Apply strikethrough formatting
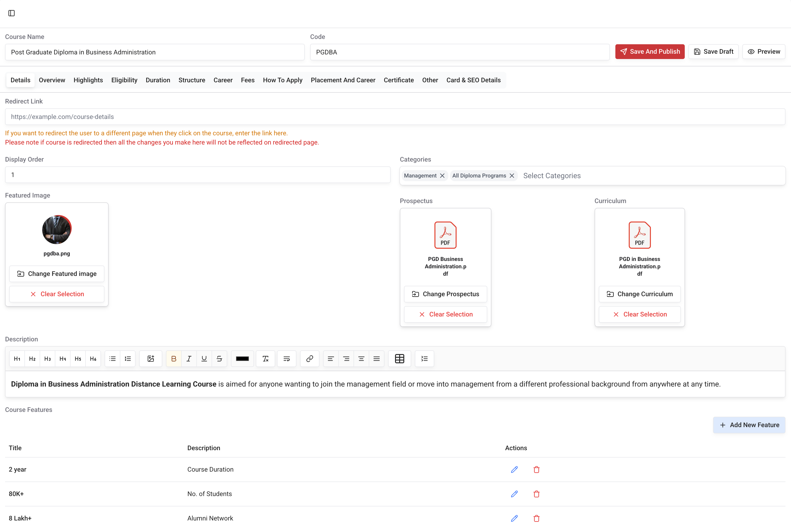 pyautogui.click(x=219, y=359)
